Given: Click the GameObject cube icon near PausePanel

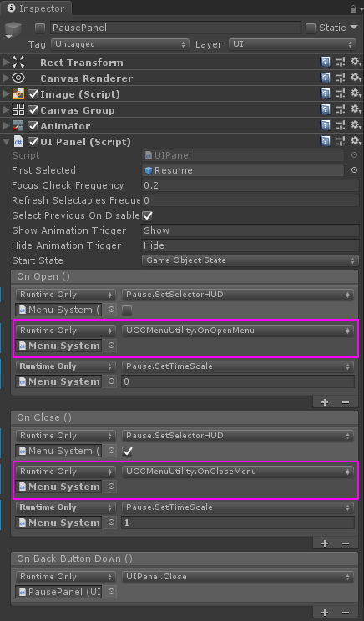Looking at the screenshot, I should point(13,29).
